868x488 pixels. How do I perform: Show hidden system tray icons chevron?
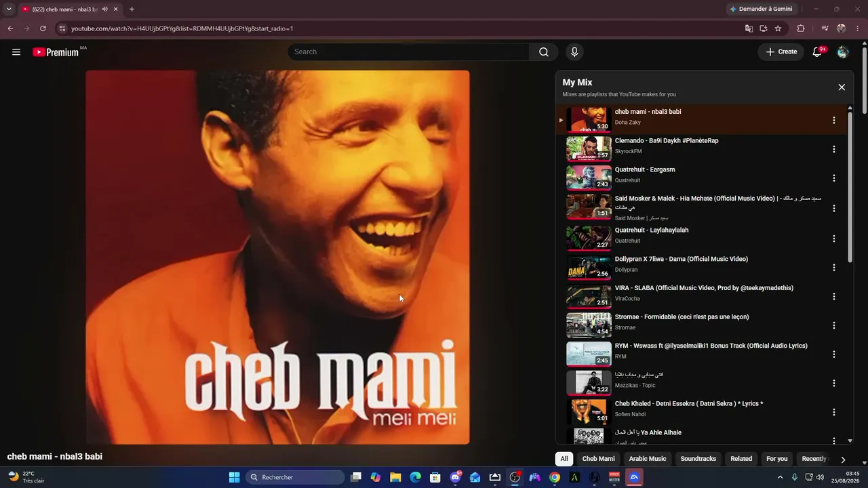point(780,477)
